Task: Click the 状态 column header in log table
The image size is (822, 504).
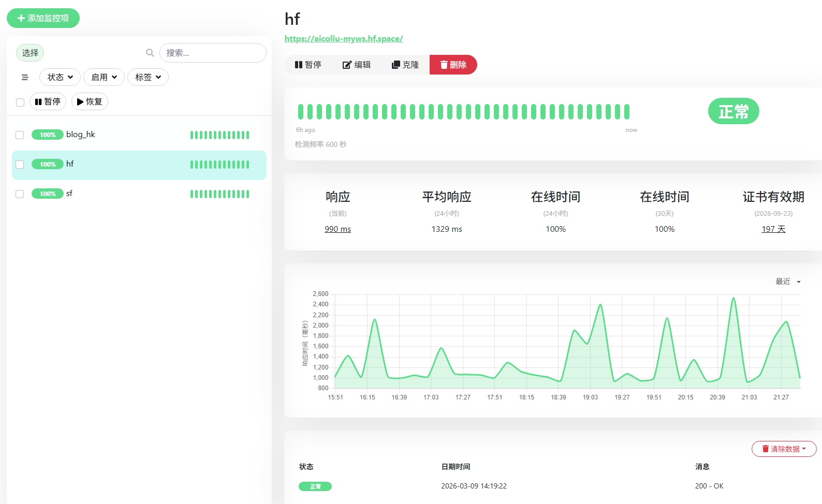Action: click(x=306, y=467)
